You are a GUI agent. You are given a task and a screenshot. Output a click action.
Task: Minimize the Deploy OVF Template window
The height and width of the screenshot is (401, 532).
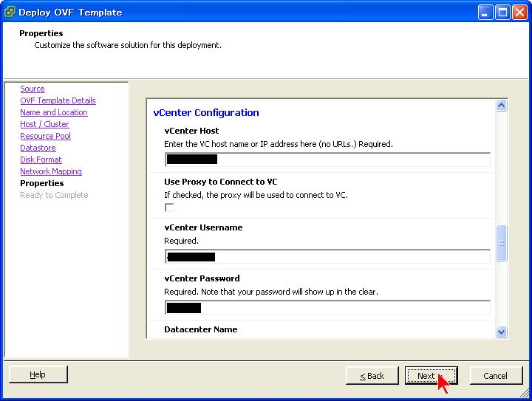[x=485, y=13]
